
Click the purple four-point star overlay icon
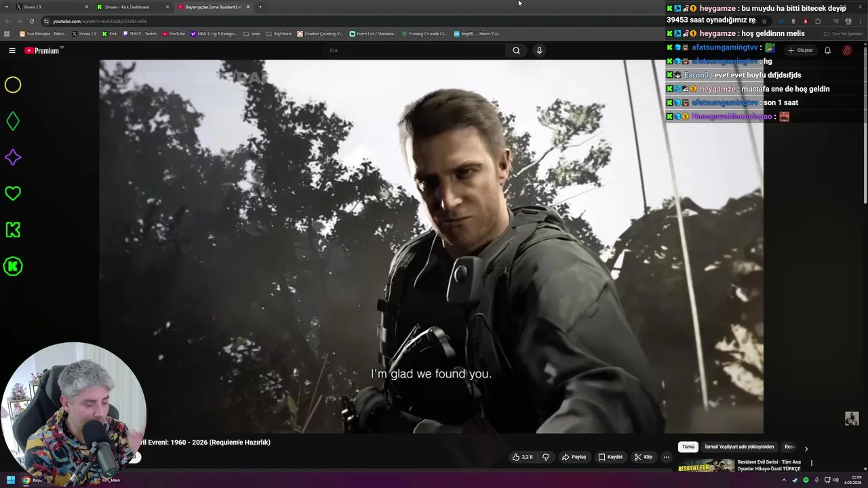(13, 157)
